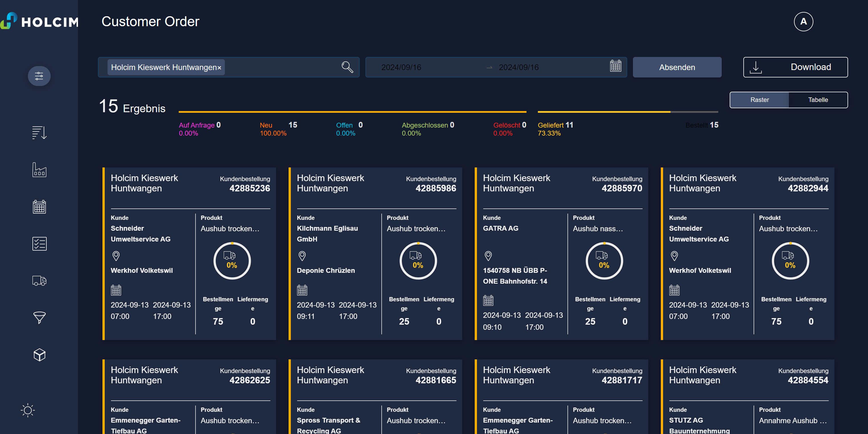Open the delivery truck sidebar icon
868x434 pixels.
(x=39, y=281)
